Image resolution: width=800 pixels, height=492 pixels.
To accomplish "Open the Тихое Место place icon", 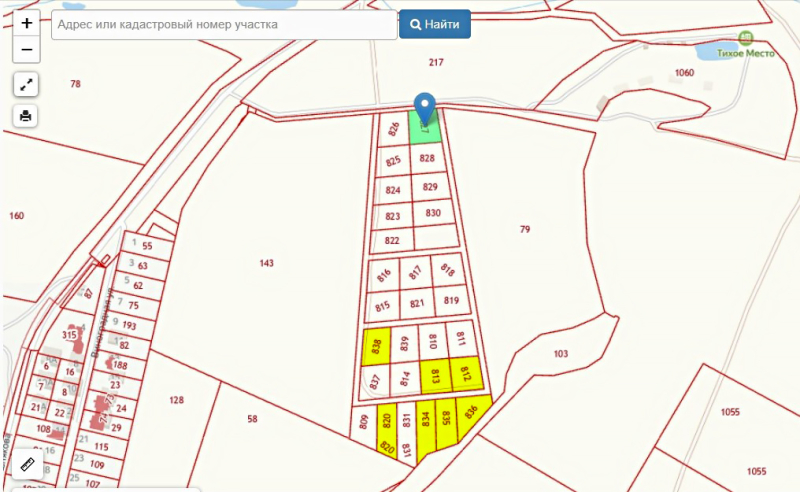I will point(746,38).
